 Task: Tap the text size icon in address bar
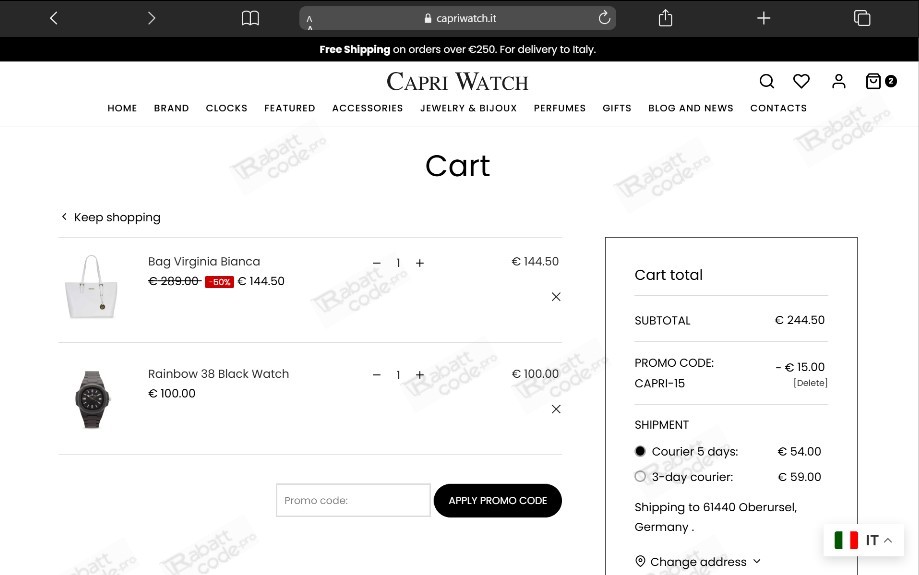point(309,22)
